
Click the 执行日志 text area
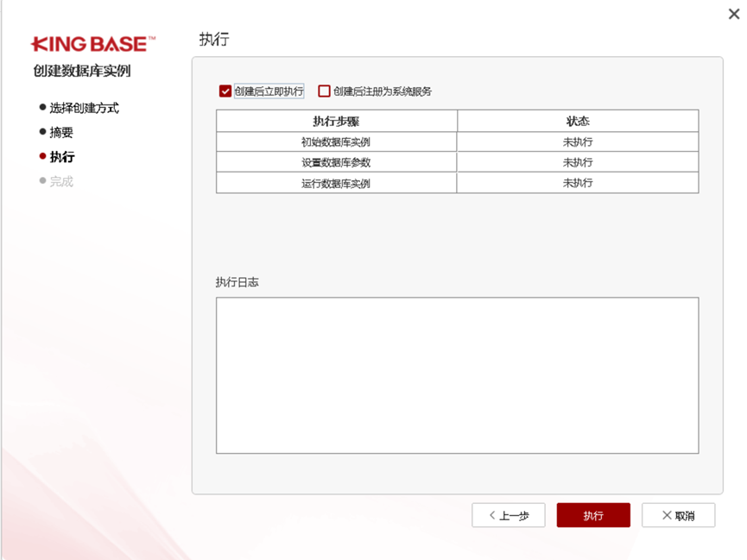pyautogui.click(x=458, y=375)
